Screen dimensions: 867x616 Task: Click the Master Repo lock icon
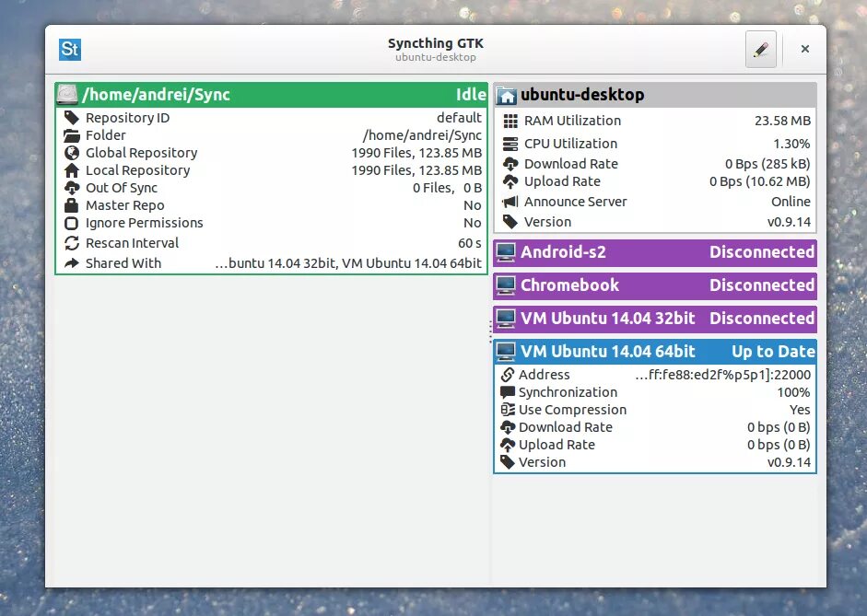[x=71, y=205]
